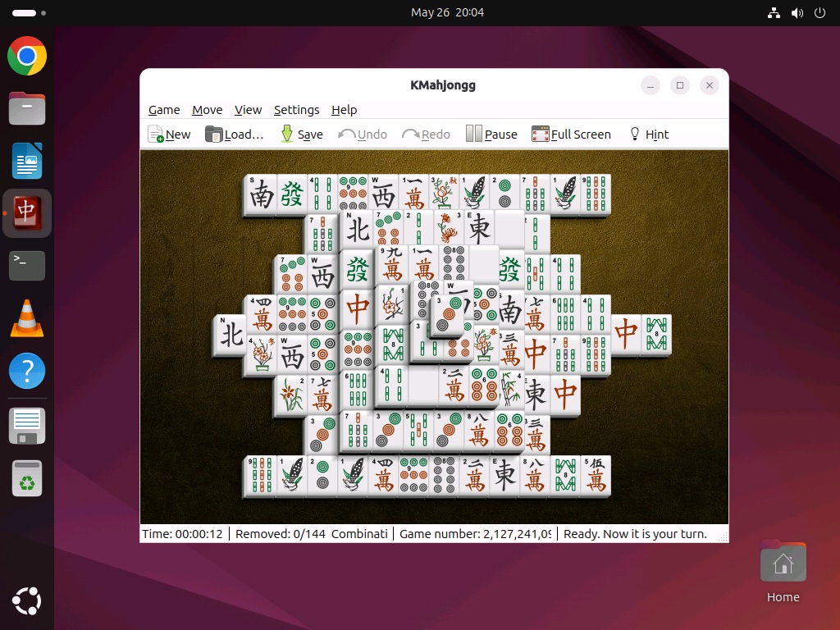The height and width of the screenshot is (630, 840).
Task: Select the 9 character tile
Action: pyautogui.click(x=393, y=264)
